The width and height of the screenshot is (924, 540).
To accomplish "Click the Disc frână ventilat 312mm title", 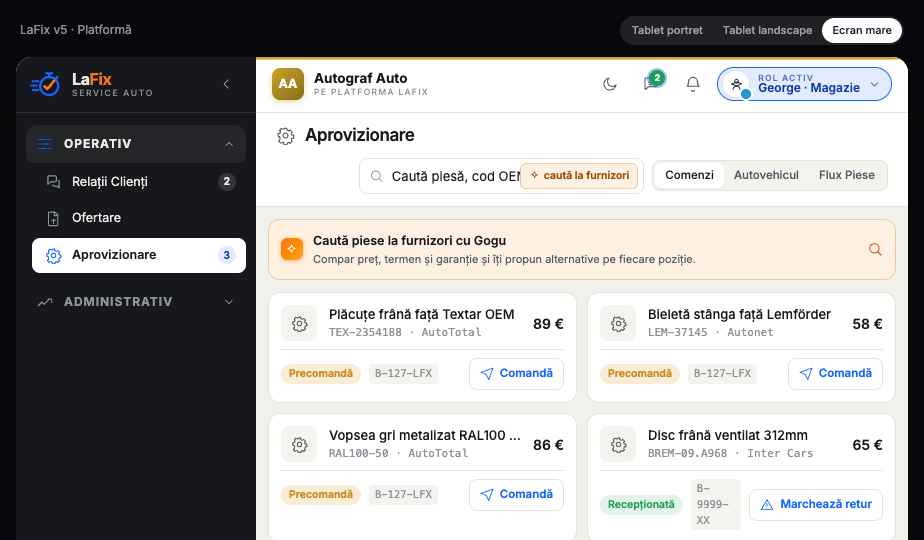I will 728,436.
